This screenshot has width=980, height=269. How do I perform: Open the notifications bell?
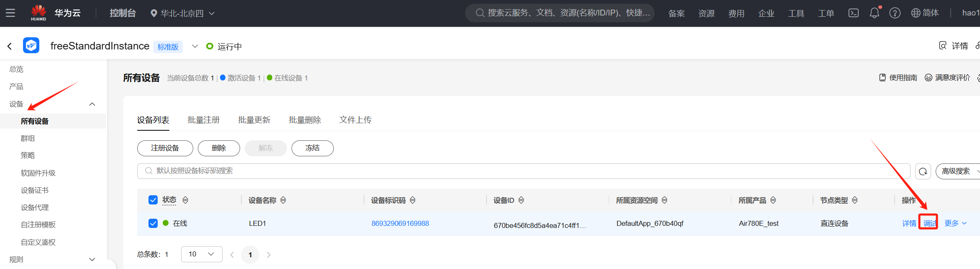tap(874, 13)
